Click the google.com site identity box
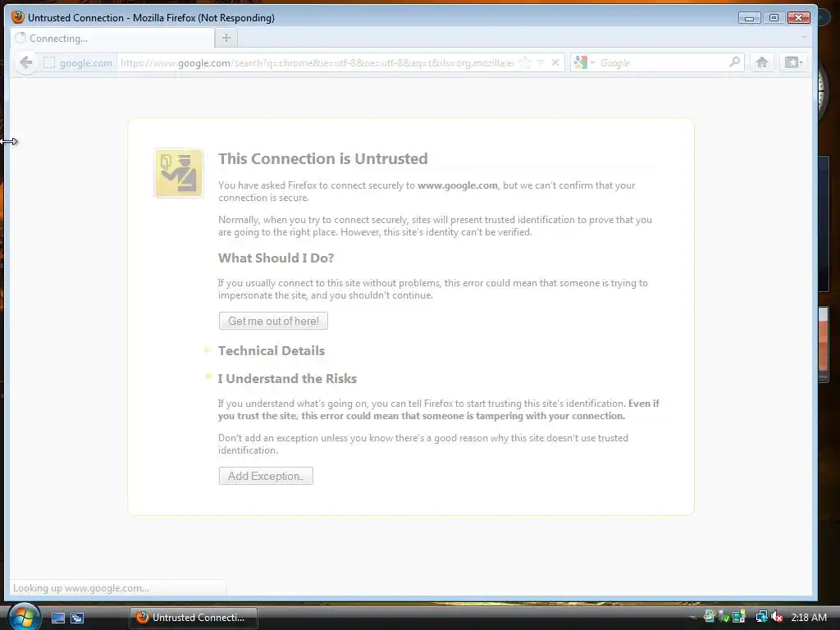This screenshot has height=630, width=840. pos(78,63)
